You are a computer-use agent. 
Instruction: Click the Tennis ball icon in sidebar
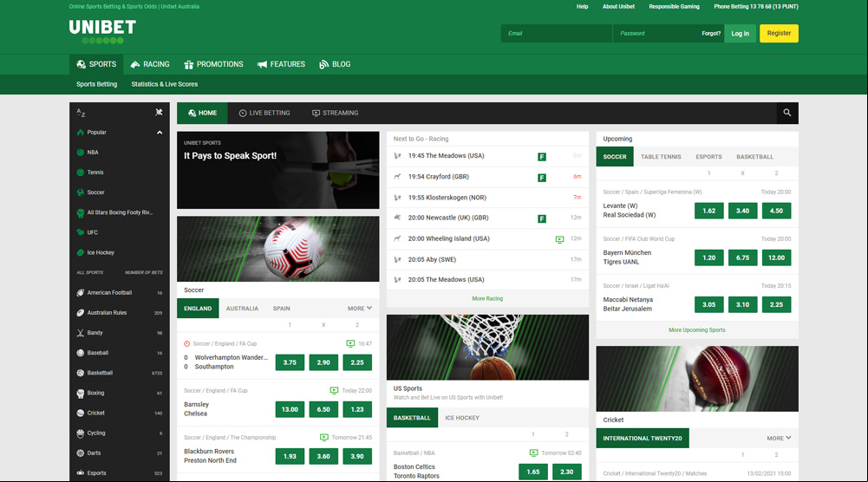point(81,173)
